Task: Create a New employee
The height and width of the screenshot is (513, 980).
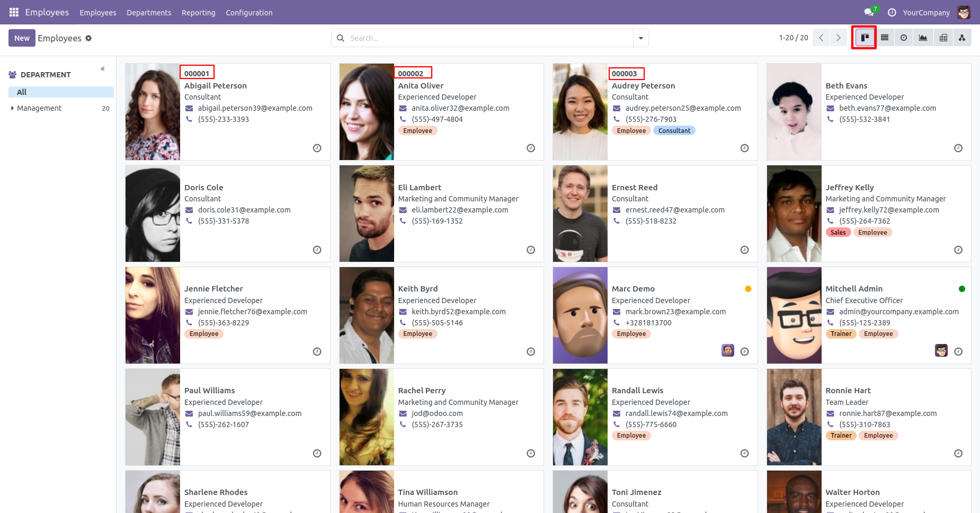Action: pos(22,38)
